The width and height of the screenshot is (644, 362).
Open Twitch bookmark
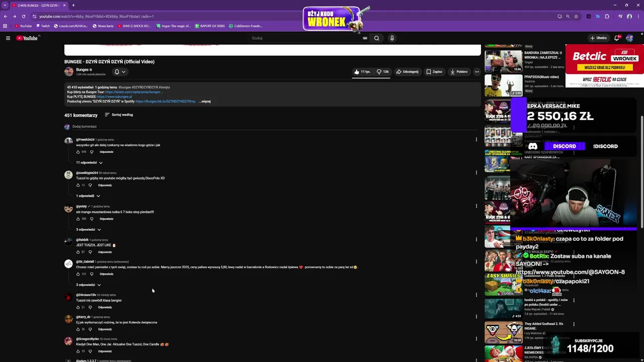(43, 26)
